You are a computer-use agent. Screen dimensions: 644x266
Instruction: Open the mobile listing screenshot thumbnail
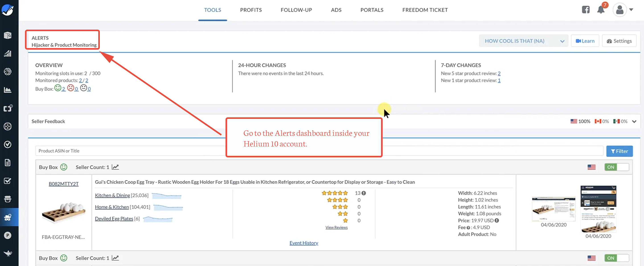pos(598,209)
